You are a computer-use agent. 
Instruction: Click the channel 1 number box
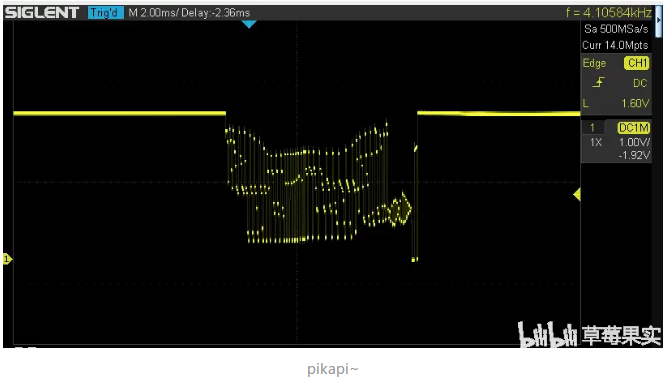[592, 128]
